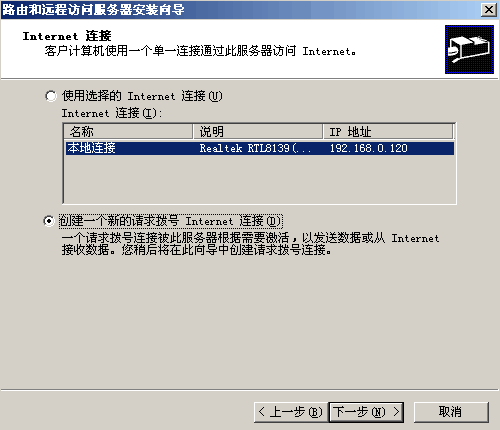Click the 说明 column header
This screenshot has height=430, width=500.
258,132
